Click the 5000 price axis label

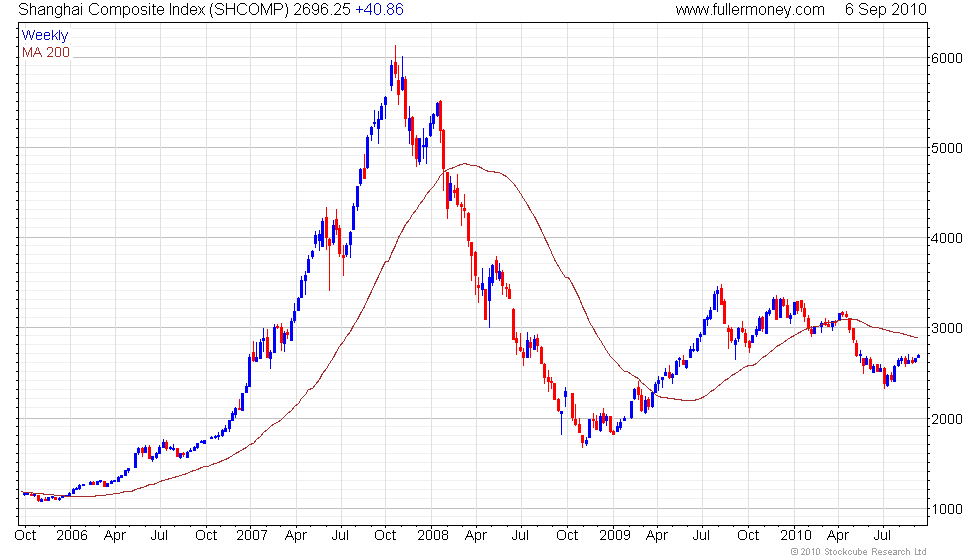click(x=947, y=148)
